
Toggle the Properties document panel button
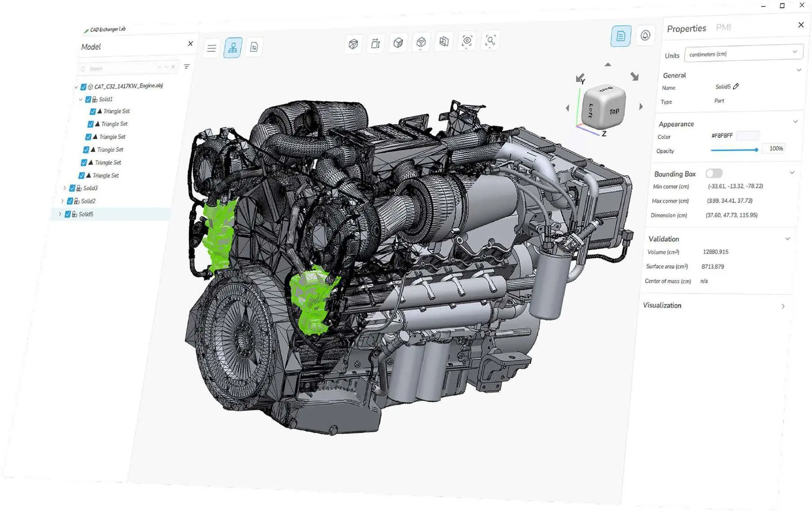[x=621, y=36]
